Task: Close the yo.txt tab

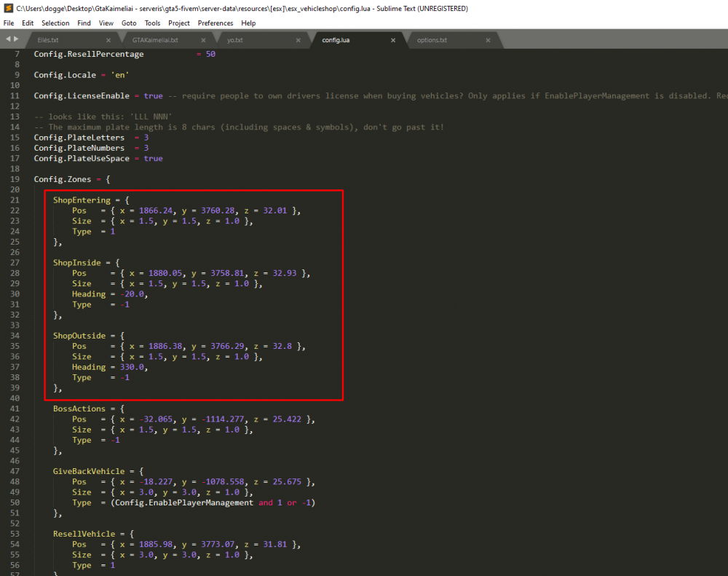Action: click(x=298, y=40)
